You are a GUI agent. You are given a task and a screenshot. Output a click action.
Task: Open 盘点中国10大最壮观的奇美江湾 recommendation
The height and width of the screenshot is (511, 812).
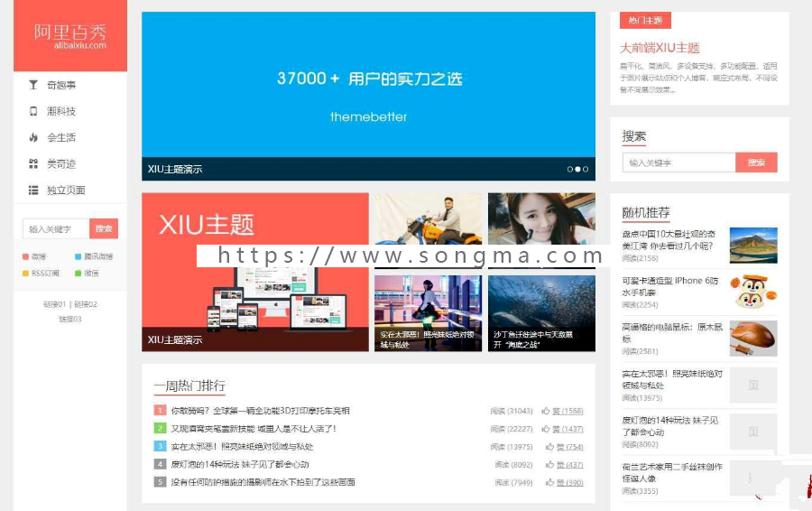(669, 240)
